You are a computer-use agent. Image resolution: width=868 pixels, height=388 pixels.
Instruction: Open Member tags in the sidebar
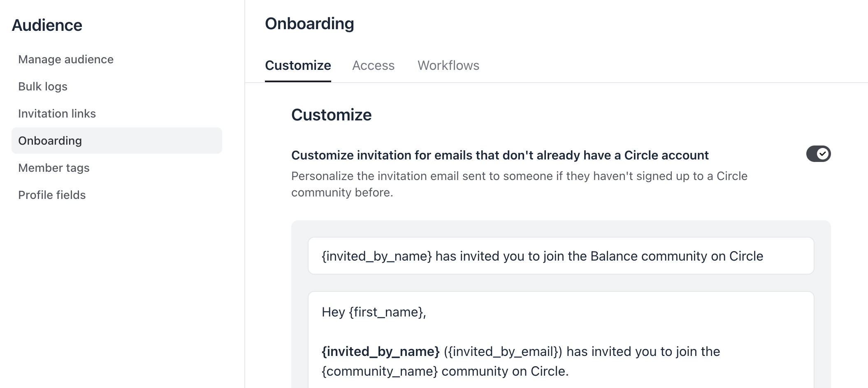(x=54, y=168)
